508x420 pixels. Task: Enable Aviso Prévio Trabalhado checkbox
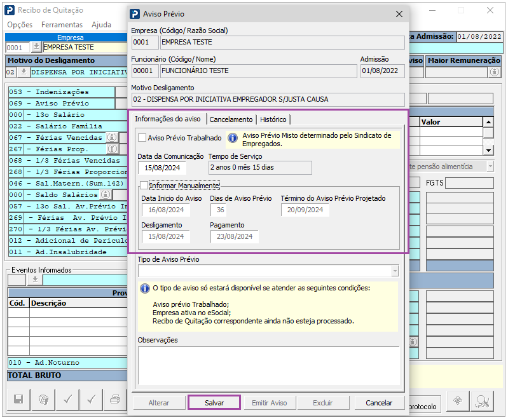[142, 138]
